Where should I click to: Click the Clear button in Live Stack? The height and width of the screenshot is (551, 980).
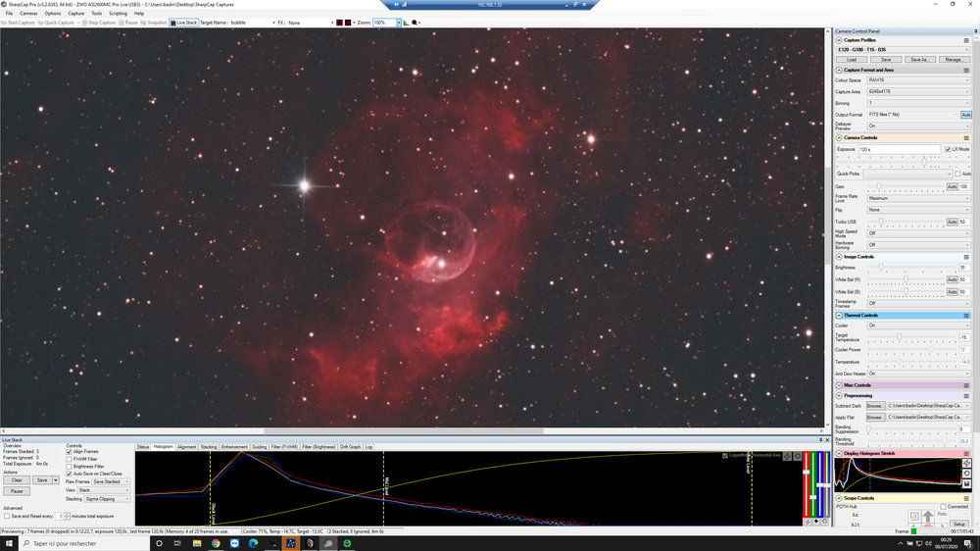point(17,480)
